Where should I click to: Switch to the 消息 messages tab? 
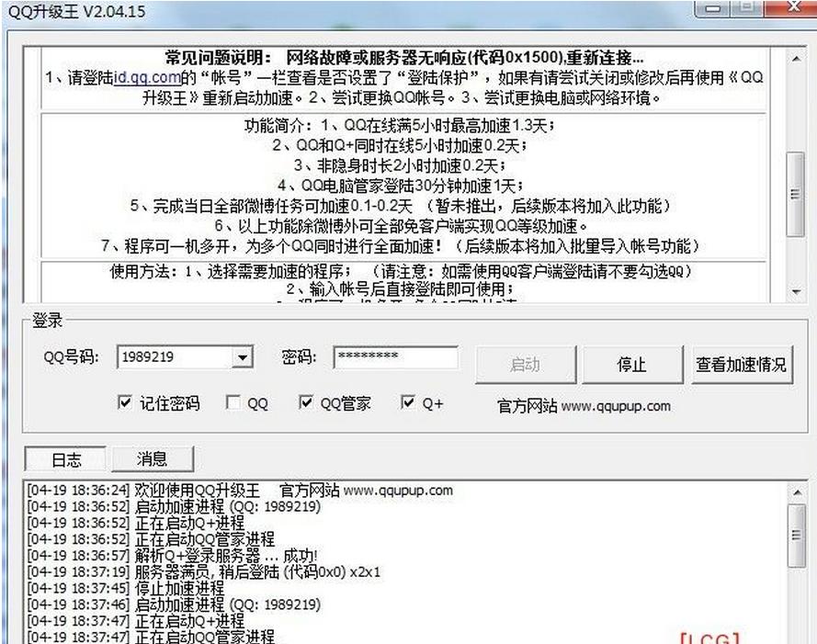153,458
